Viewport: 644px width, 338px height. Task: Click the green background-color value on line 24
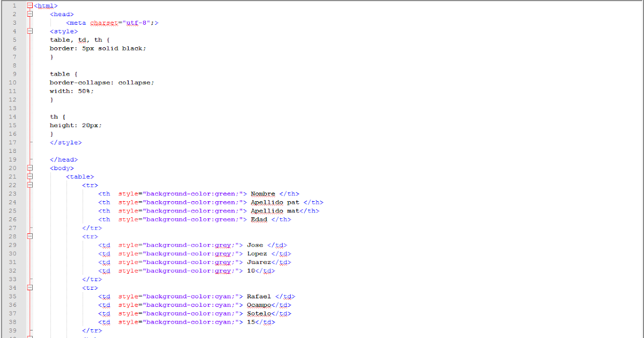pos(226,202)
